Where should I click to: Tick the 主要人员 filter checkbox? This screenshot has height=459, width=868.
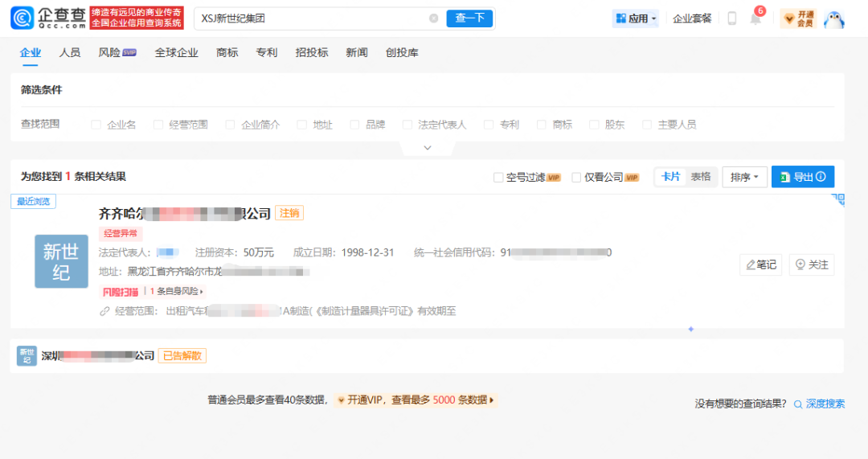pyautogui.click(x=646, y=125)
